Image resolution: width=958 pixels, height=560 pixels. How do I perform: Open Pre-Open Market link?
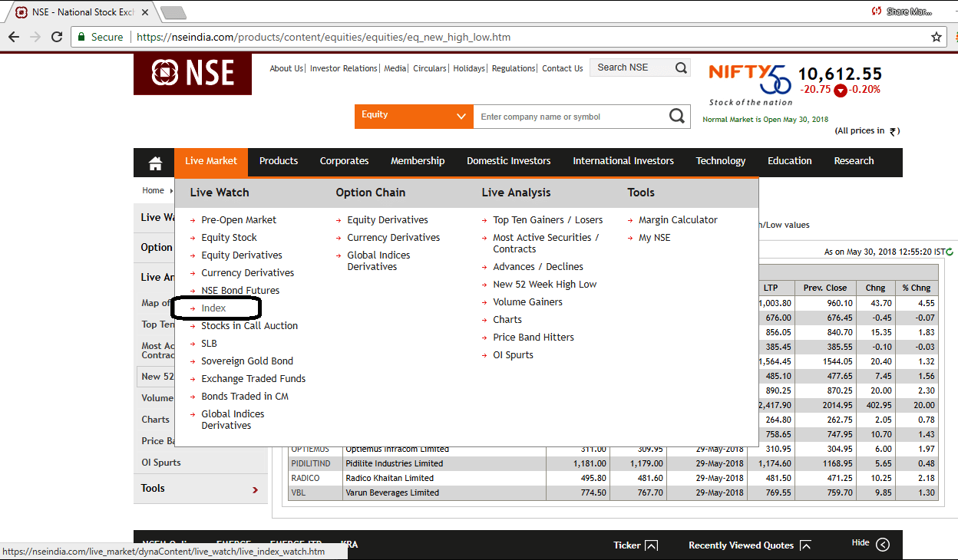pos(239,220)
